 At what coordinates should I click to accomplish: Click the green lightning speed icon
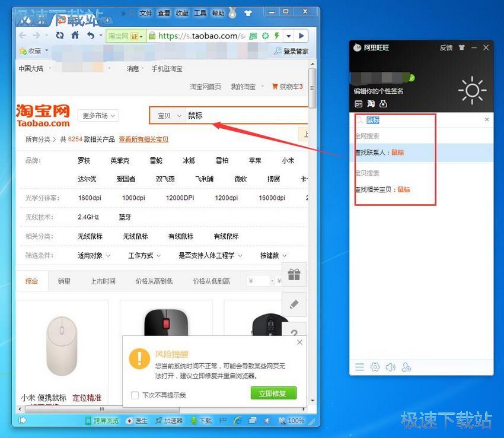click(x=276, y=36)
